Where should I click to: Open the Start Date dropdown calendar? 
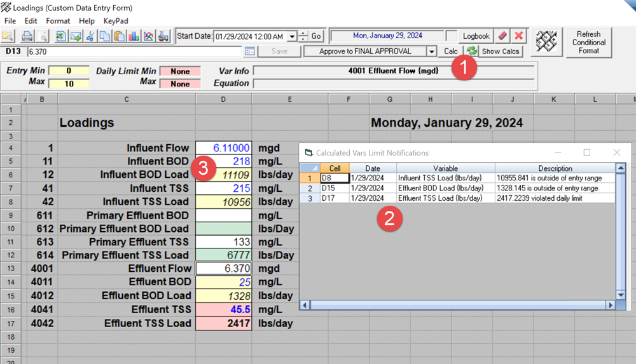pyautogui.click(x=292, y=37)
